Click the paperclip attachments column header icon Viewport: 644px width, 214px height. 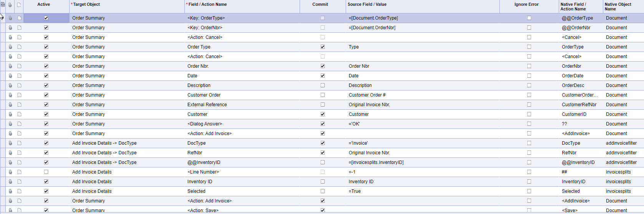point(10,5)
